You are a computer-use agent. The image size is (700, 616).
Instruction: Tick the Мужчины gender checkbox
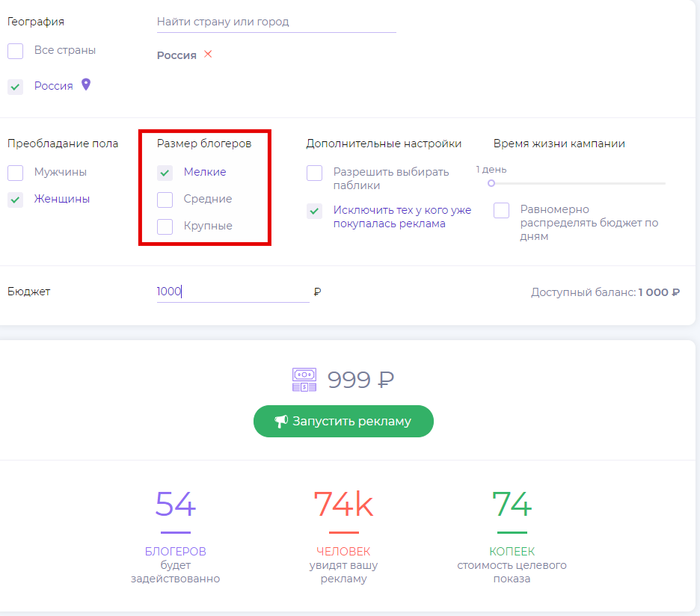(16, 173)
